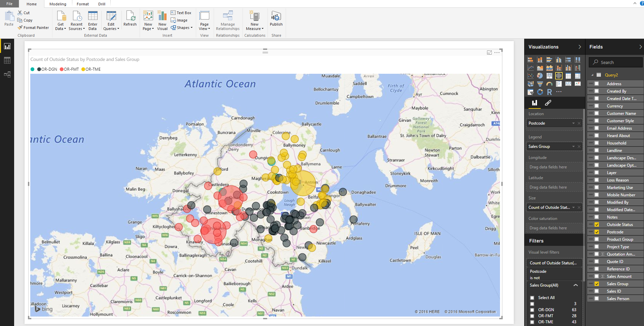Click Focus mode icon on map visual
The height and width of the screenshot is (326, 644).
[x=489, y=53]
